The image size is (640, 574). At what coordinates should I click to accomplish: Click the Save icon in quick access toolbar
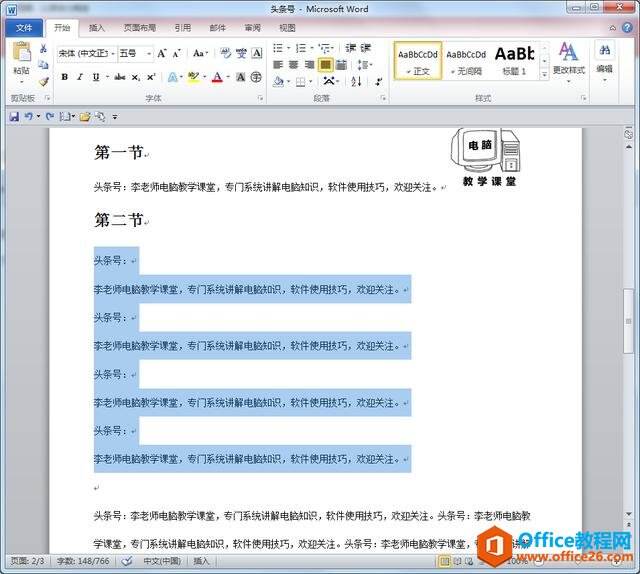14,117
